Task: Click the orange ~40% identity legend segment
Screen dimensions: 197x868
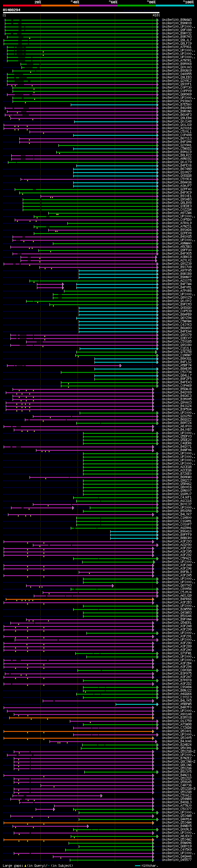Action: tap(60, 6)
